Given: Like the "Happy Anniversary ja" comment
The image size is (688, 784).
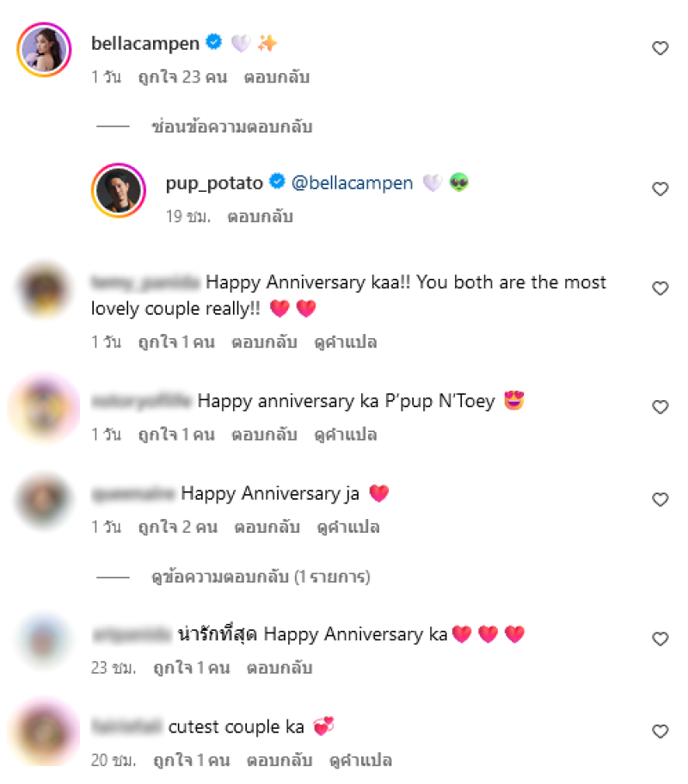Looking at the screenshot, I should (660, 499).
